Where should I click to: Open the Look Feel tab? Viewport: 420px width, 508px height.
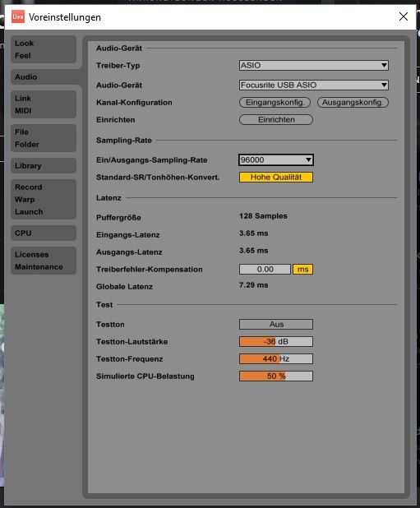point(44,49)
